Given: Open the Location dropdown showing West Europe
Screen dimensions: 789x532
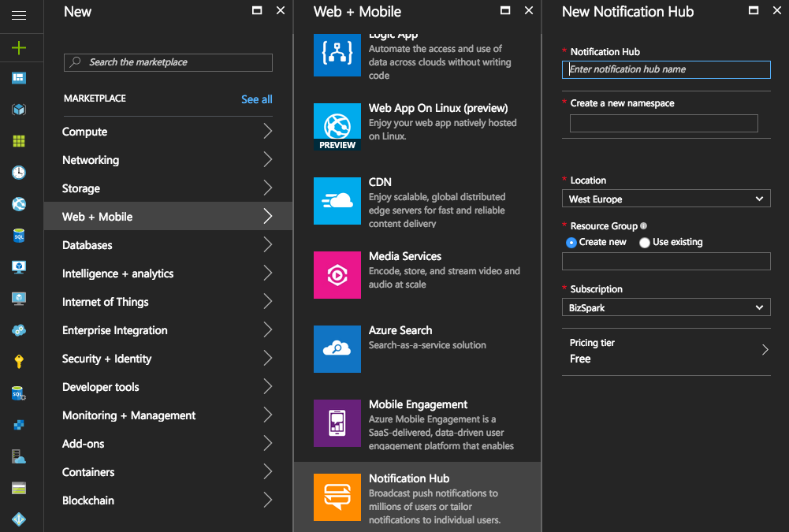Looking at the screenshot, I should coord(666,199).
